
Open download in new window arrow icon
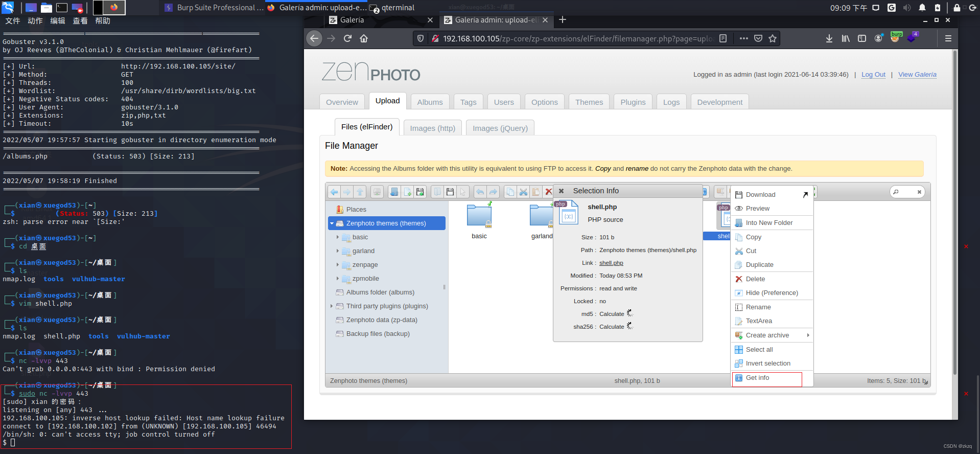(x=805, y=194)
